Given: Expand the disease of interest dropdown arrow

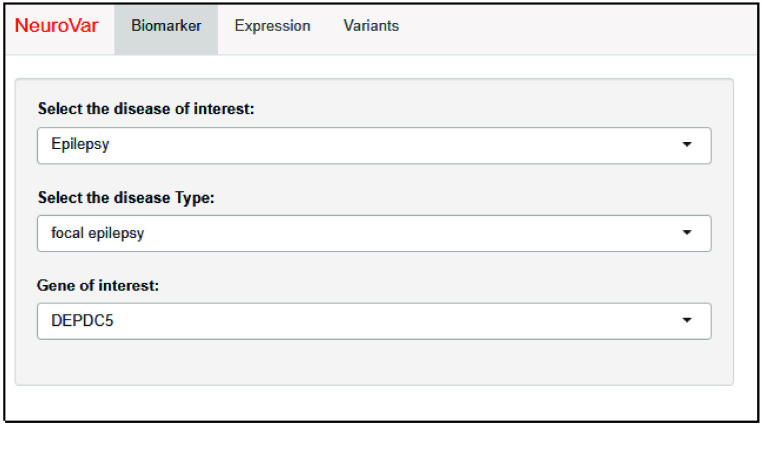Looking at the screenshot, I should [687, 145].
